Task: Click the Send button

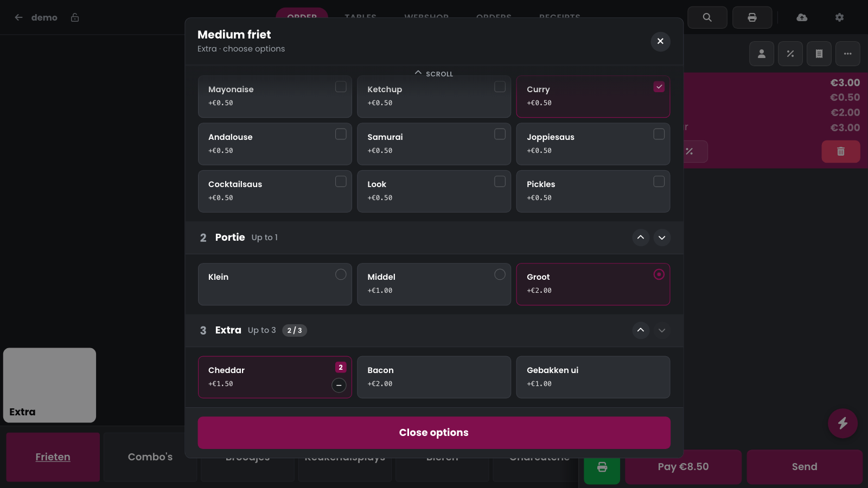Action: 805,467
